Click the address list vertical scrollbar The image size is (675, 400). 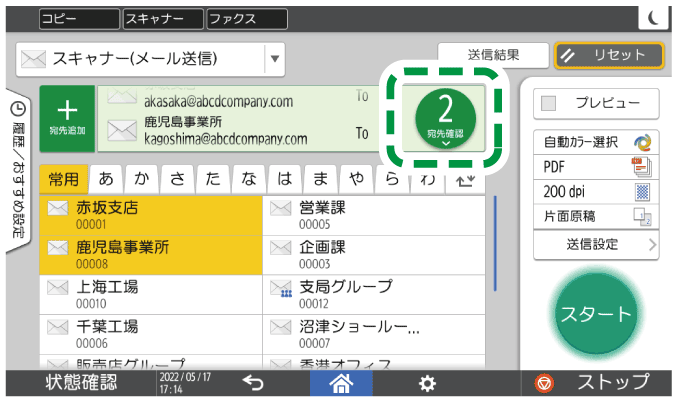pos(495,243)
